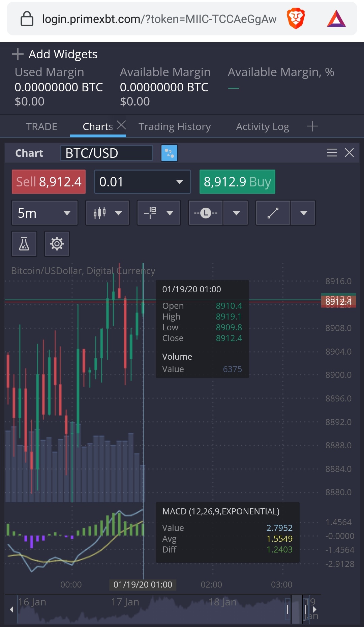Add a new tab with plus icon

[312, 126]
